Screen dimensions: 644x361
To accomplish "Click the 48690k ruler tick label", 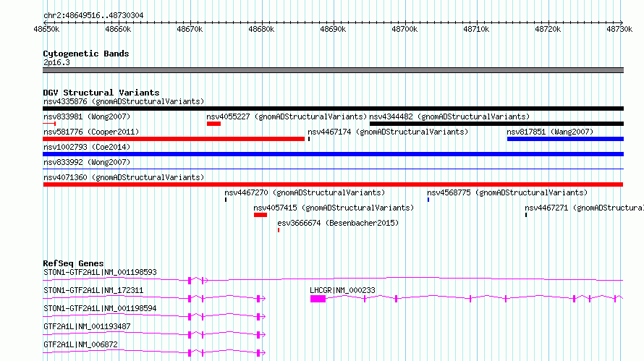I will [x=333, y=29].
